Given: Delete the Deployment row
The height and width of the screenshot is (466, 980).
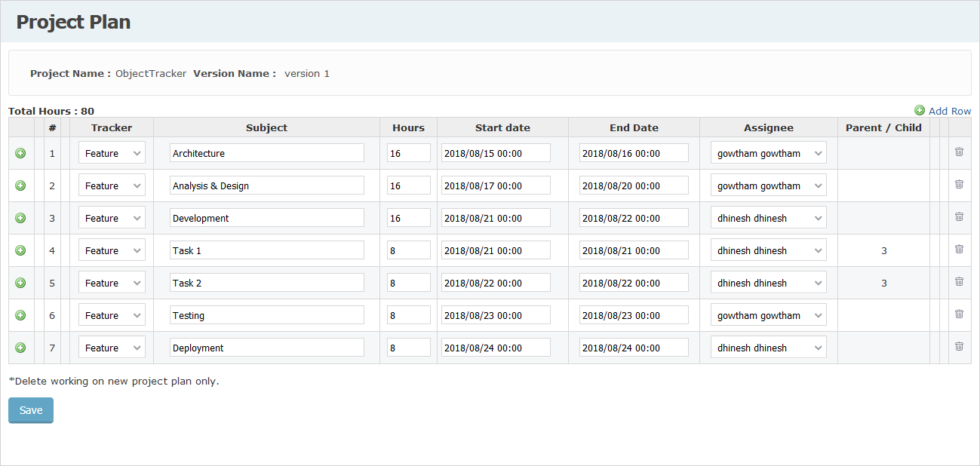Looking at the screenshot, I should coord(959,346).
